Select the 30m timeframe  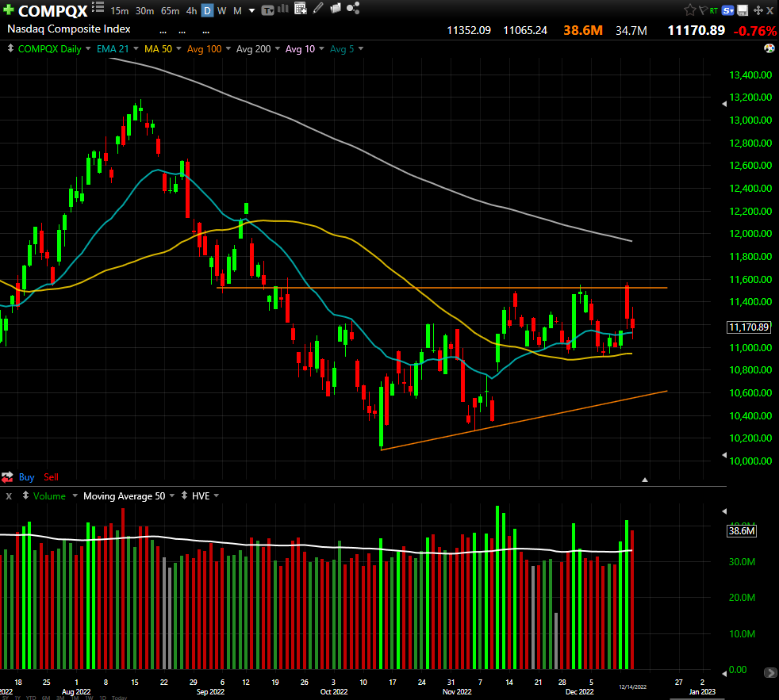144,10
